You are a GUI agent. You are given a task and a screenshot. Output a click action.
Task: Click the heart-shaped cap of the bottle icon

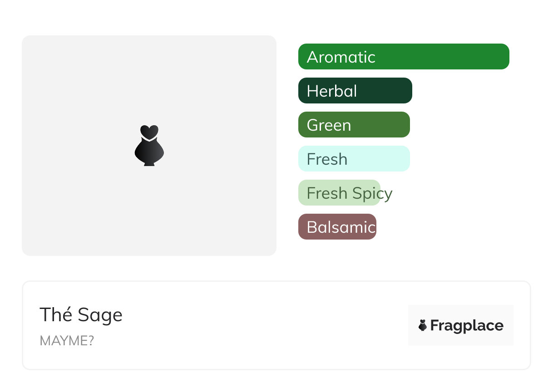pos(149,132)
